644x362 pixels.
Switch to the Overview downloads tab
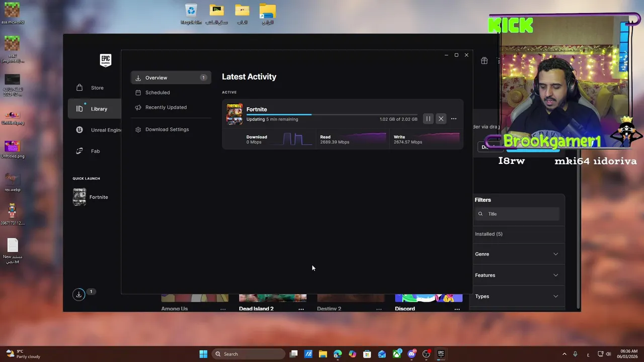[x=171, y=77]
